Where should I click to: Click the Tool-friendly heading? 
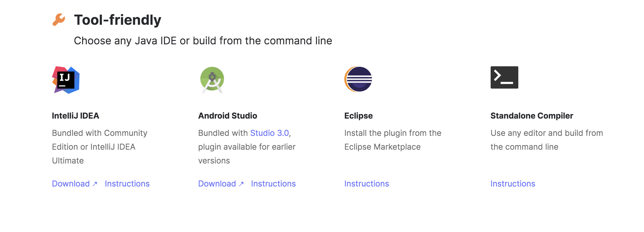click(x=118, y=20)
